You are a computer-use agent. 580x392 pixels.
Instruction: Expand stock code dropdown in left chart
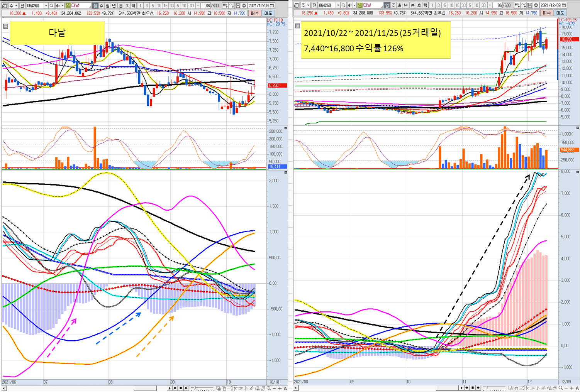click(46, 5)
